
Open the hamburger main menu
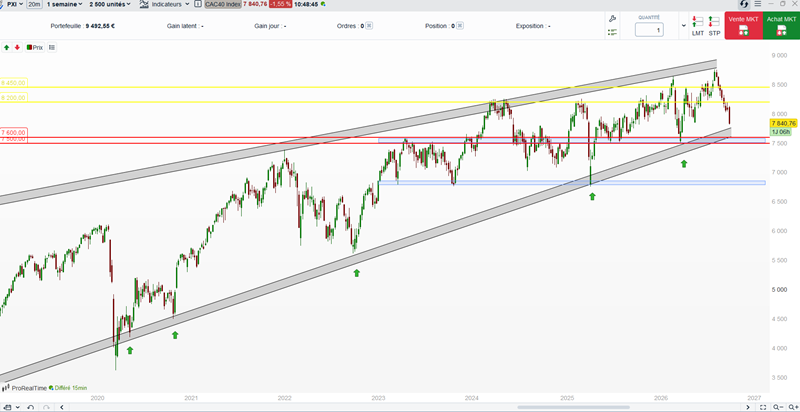pos(757,4)
